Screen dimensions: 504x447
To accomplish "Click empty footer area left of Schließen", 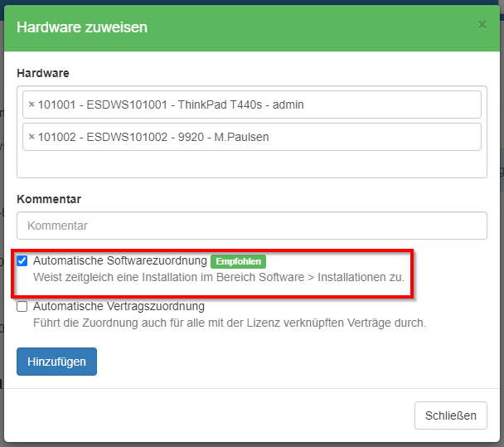I will click(x=207, y=415).
